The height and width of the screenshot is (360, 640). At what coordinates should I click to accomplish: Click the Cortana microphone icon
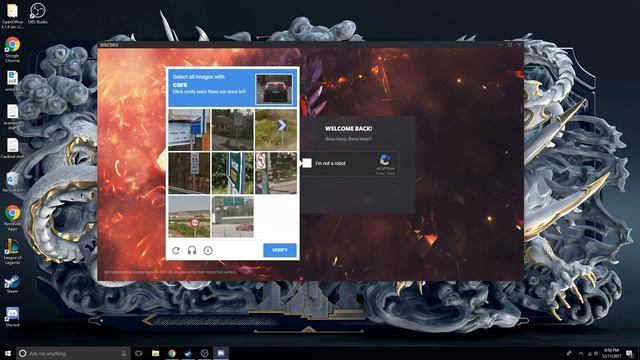click(x=124, y=353)
